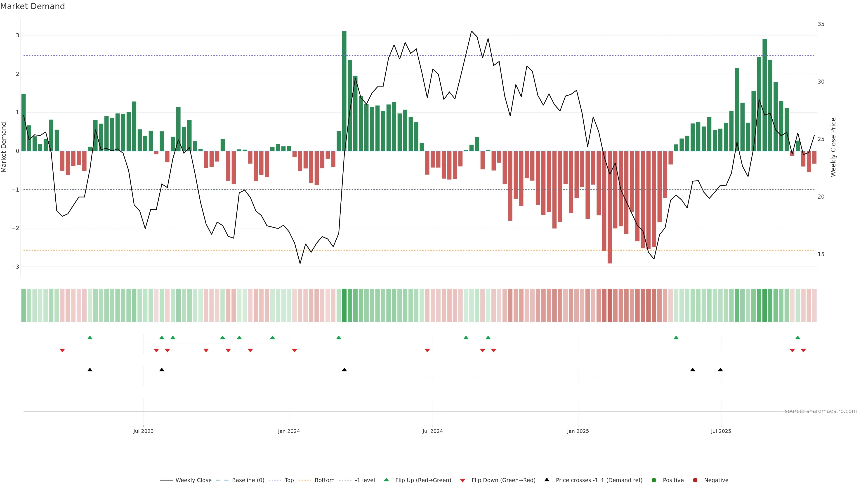The height and width of the screenshot is (488, 868).
Task: Toggle the Top legend line
Action: click(x=289, y=480)
